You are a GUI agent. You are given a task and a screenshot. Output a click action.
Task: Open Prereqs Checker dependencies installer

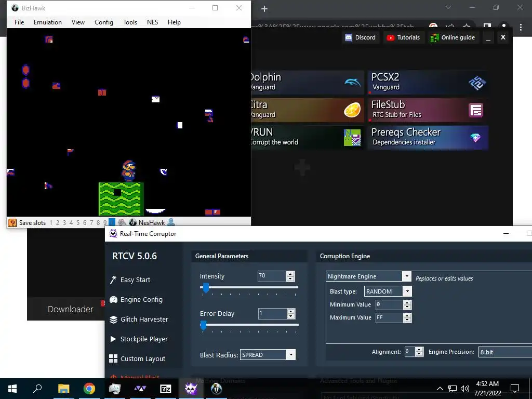coord(428,137)
